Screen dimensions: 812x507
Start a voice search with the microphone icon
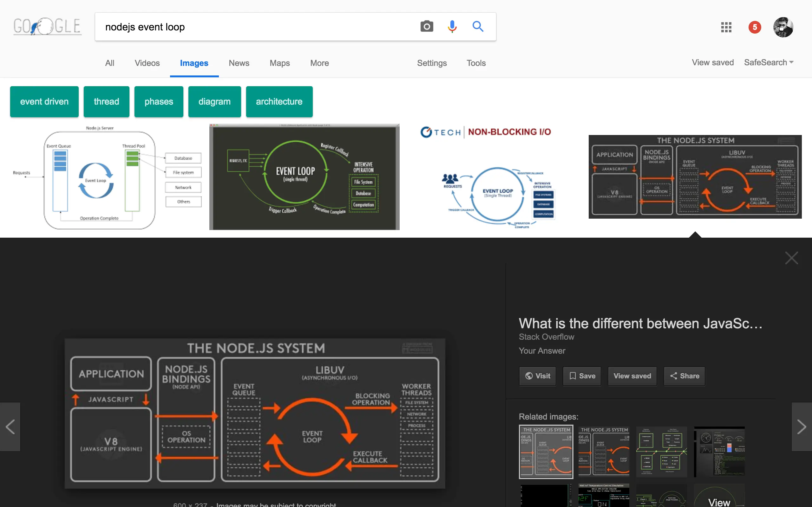(x=452, y=26)
